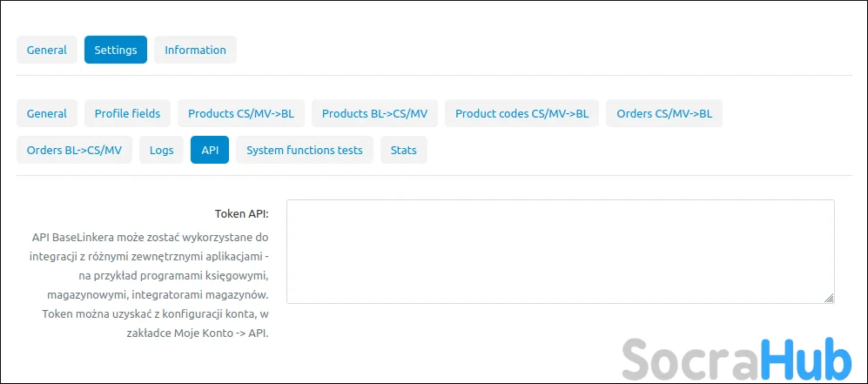Screen dimensions: 868x384
Task: Open the System functions tests sub-tab
Action: [305, 150]
